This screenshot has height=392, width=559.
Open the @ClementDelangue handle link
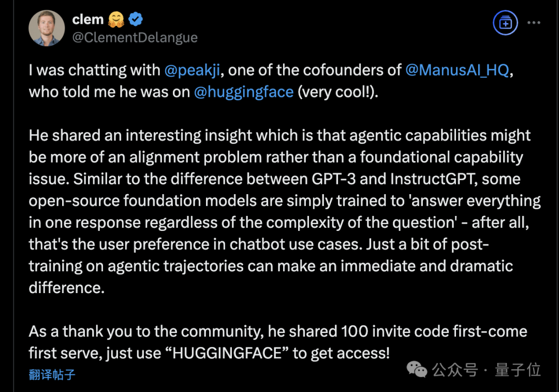pos(135,37)
